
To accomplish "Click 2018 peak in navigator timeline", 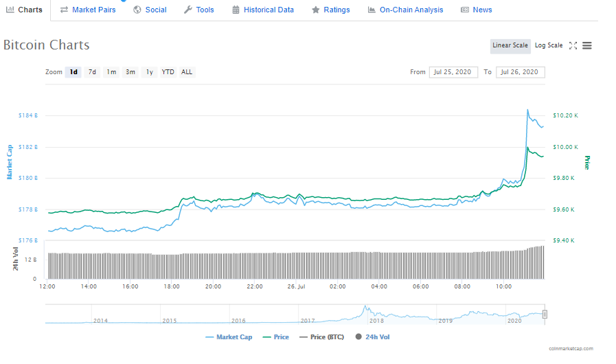I will click(365, 307).
